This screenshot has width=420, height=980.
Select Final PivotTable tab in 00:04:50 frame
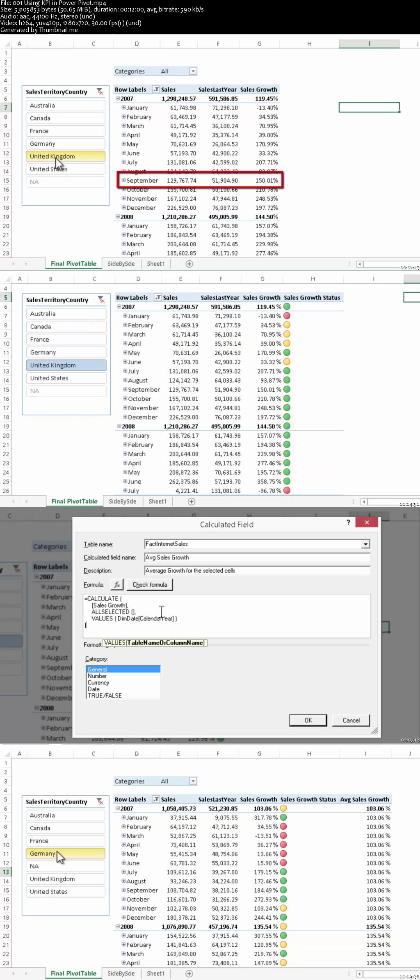[74, 501]
